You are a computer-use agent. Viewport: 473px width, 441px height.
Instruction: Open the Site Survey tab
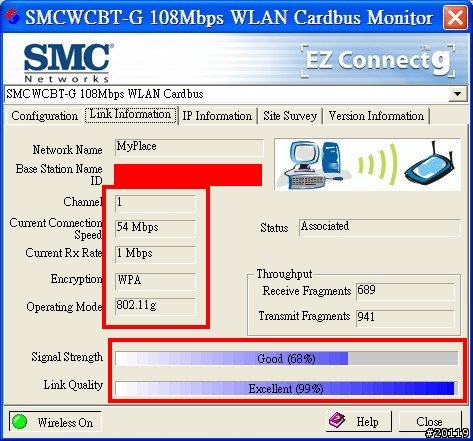pyautogui.click(x=290, y=116)
